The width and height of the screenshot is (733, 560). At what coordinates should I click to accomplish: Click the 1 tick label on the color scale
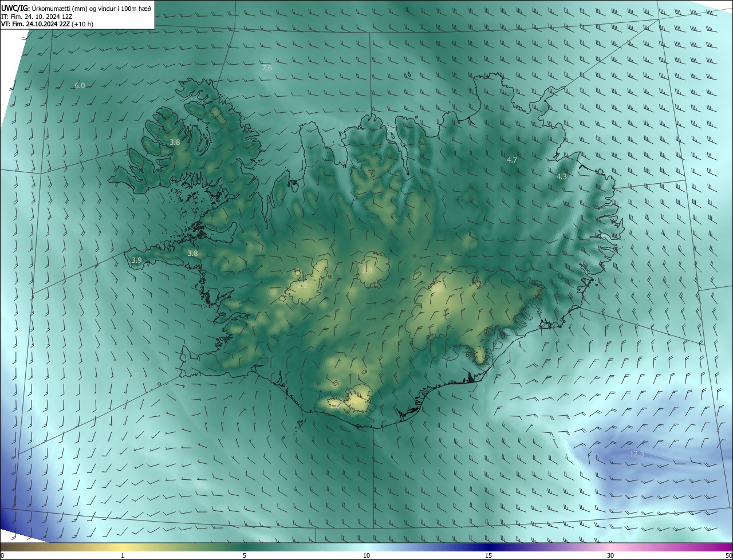tap(123, 555)
